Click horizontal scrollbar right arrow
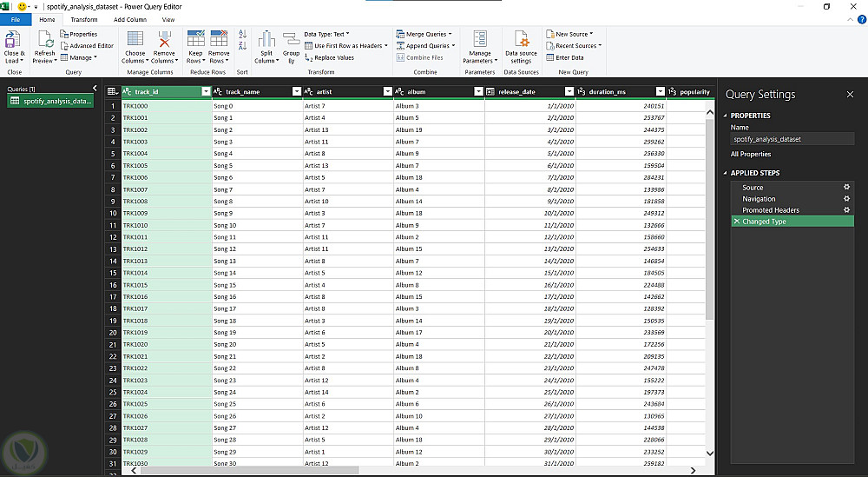The height and width of the screenshot is (477, 868). [693, 470]
